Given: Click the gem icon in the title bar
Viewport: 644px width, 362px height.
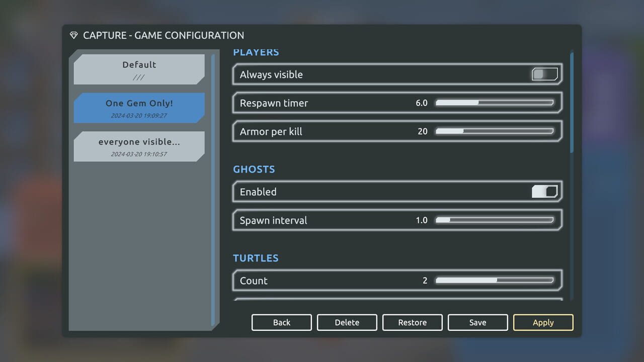Looking at the screenshot, I should coord(73,35).
